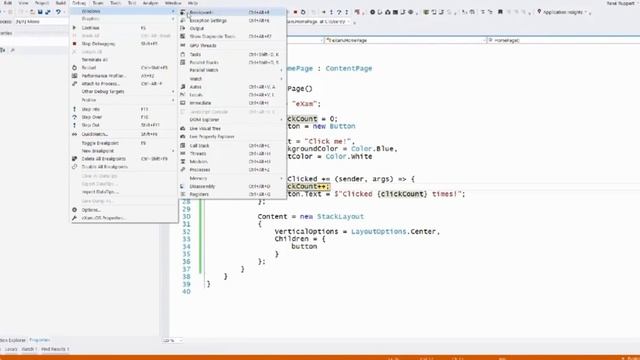Click the Stop Debugging square icon
The height and width of the screenshot is (360, 640).
(74, 44)
